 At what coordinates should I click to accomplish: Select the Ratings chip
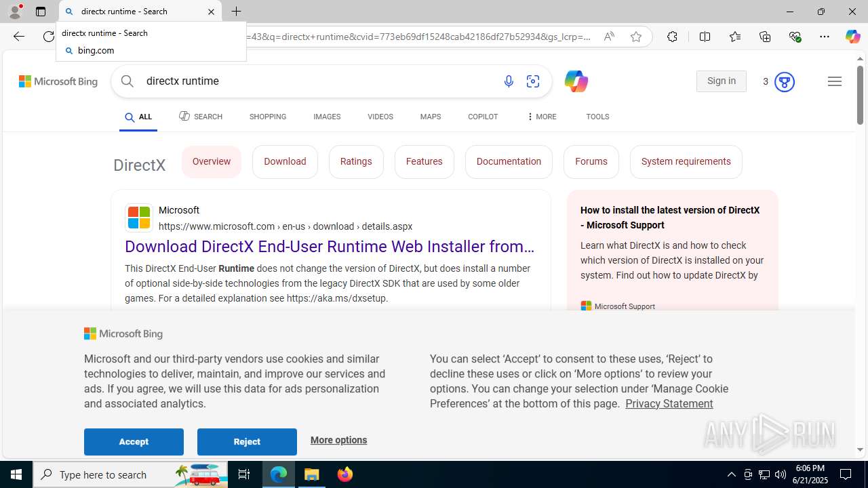click(x=356, y=162)
